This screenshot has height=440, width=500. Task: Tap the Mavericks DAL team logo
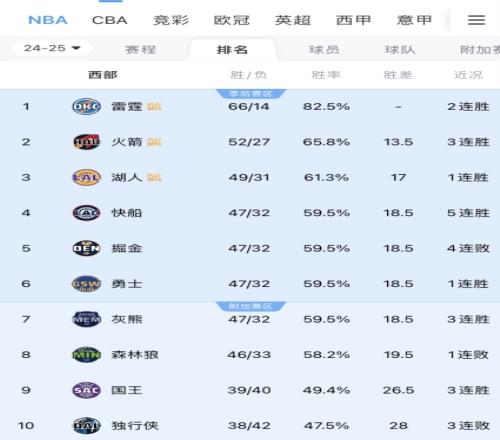(x=86, y=426)
